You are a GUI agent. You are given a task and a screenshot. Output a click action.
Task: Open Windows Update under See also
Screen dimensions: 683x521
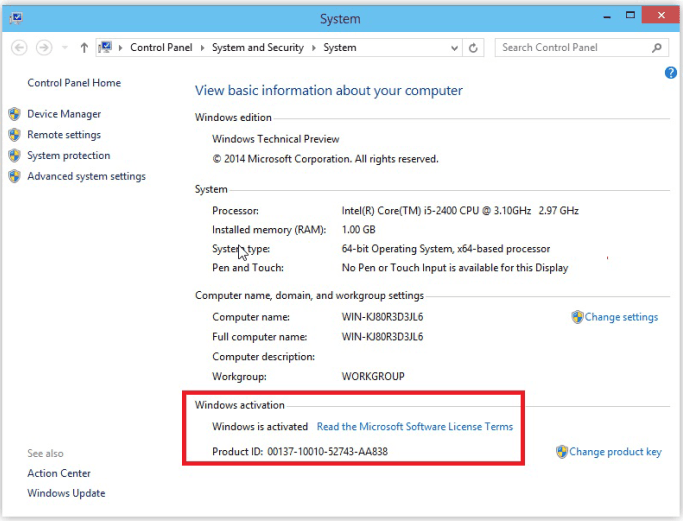pyautogui.click(x=66, y=493)
